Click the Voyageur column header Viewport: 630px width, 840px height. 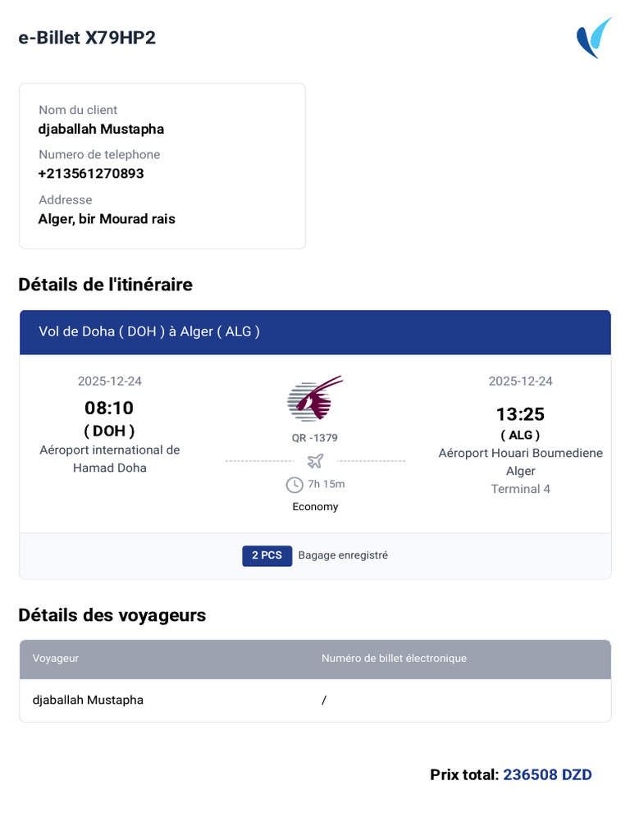(56, 659)
